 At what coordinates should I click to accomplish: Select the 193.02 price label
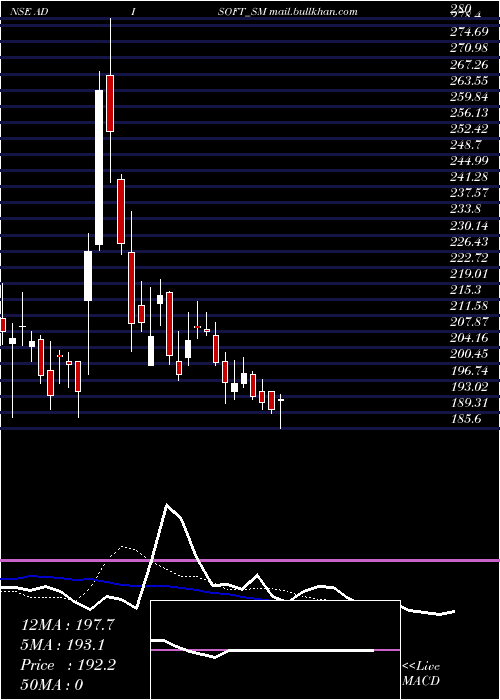tap(468, 387)
